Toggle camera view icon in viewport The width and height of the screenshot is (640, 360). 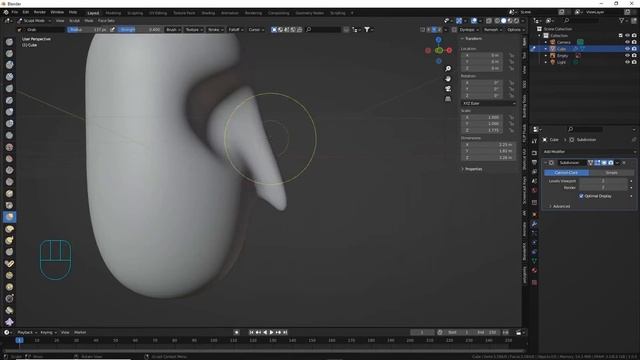pyautogui.click(x=448, y=89)
